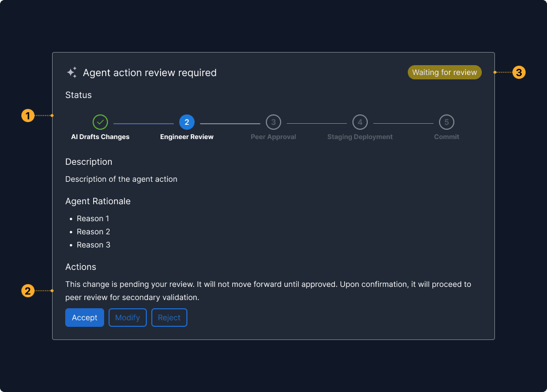547x392 pixels.
Task: Click orange annotation marker number 2
Action: 28,291
